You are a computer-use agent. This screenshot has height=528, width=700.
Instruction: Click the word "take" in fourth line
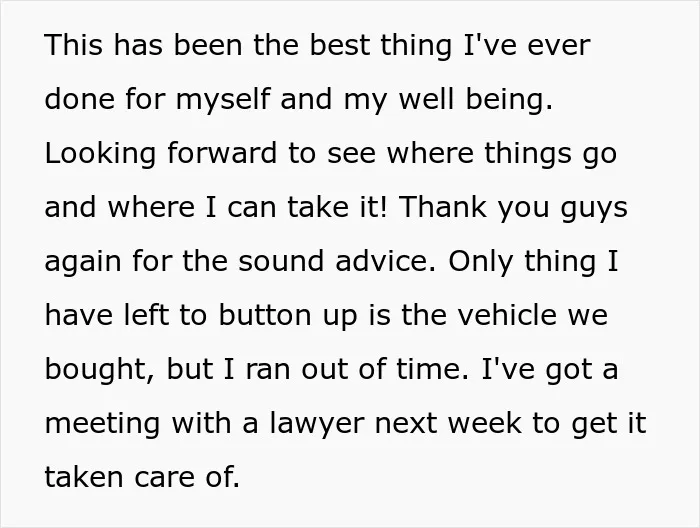(x=318, y=208)
